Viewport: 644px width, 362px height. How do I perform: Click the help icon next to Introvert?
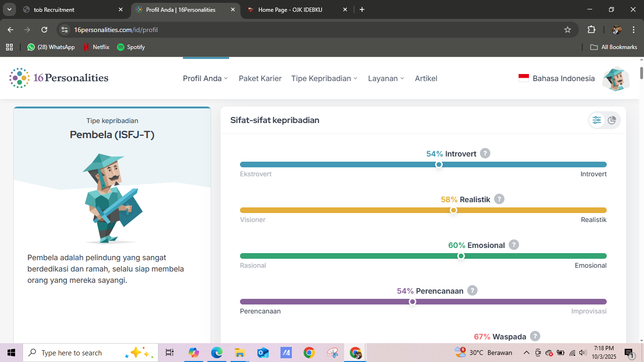(x=485, y=154)
